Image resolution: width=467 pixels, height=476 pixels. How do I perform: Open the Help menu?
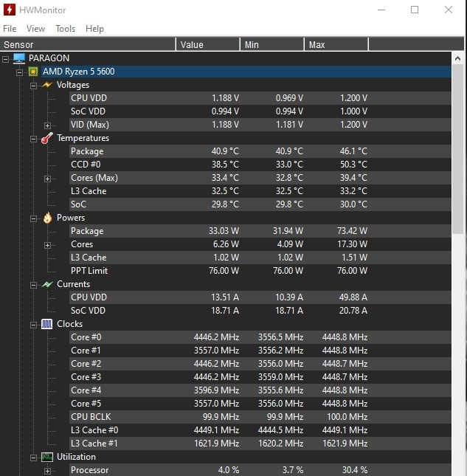[x=94, y=29]
